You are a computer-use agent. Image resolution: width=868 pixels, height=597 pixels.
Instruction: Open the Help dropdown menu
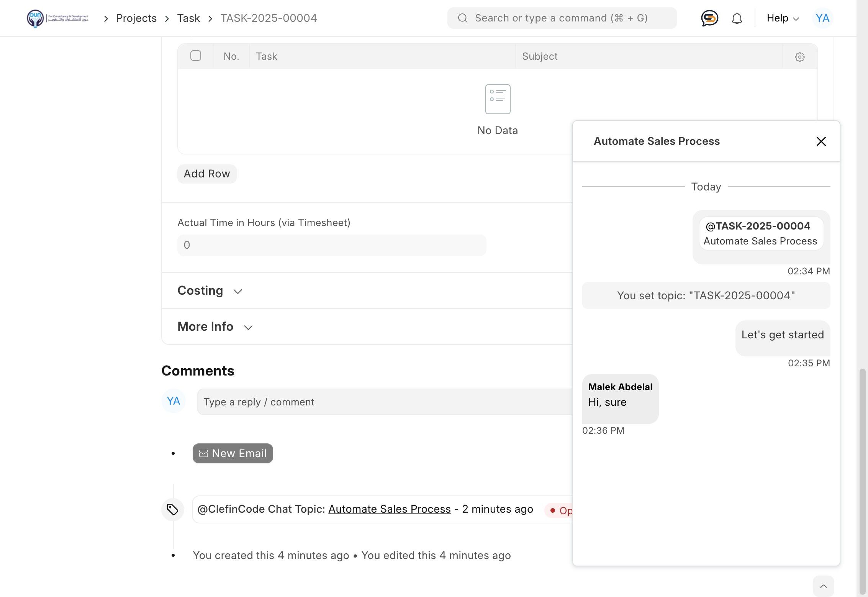[x=783, y=18]
